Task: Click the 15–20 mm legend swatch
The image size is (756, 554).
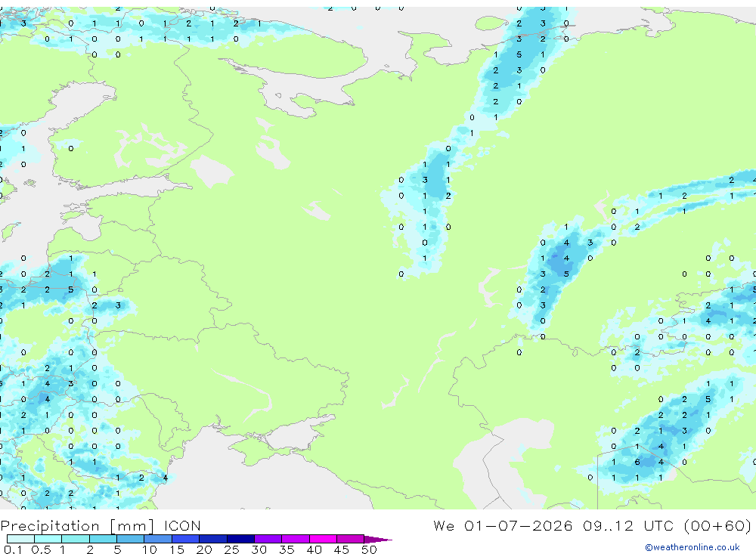Action: [x=186, y=539]
